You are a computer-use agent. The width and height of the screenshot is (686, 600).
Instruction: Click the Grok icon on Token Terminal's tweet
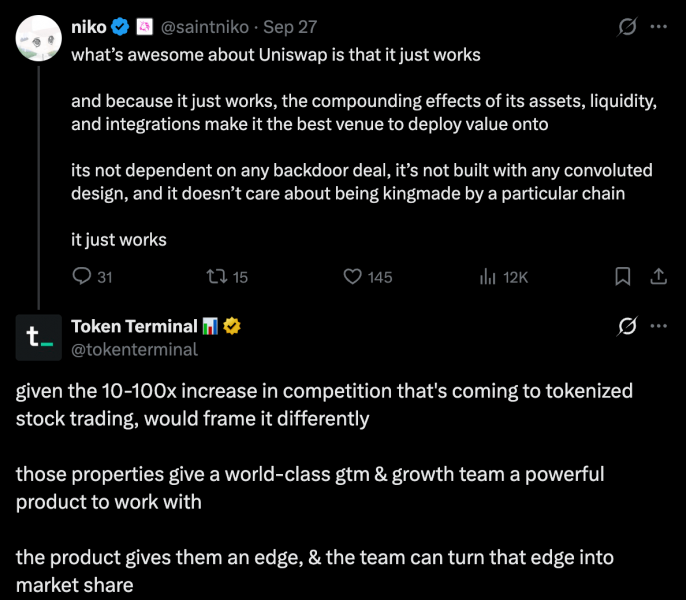click(627, 326)
